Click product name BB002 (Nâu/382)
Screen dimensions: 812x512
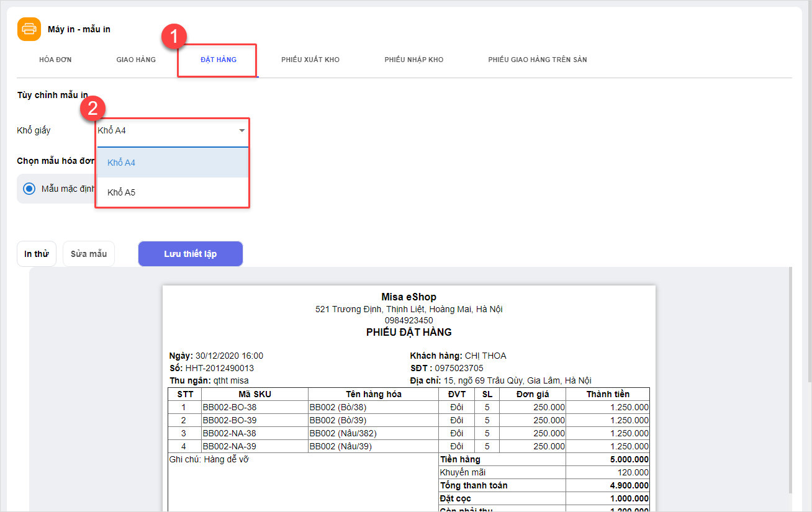(343, 433)
